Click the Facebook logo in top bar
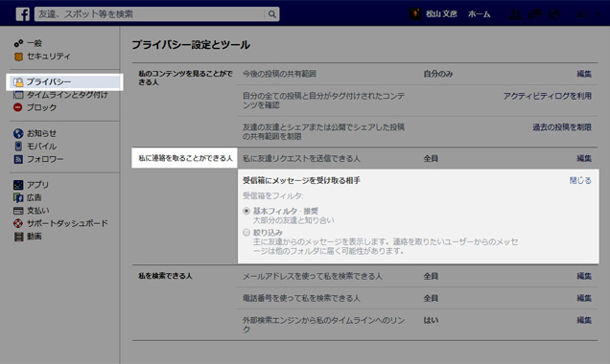Viewport: 610px width, 364px height. [23, 14]
